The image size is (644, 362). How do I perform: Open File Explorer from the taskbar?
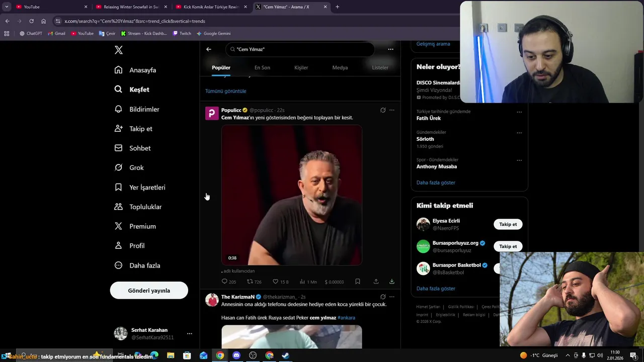[171, 355]
